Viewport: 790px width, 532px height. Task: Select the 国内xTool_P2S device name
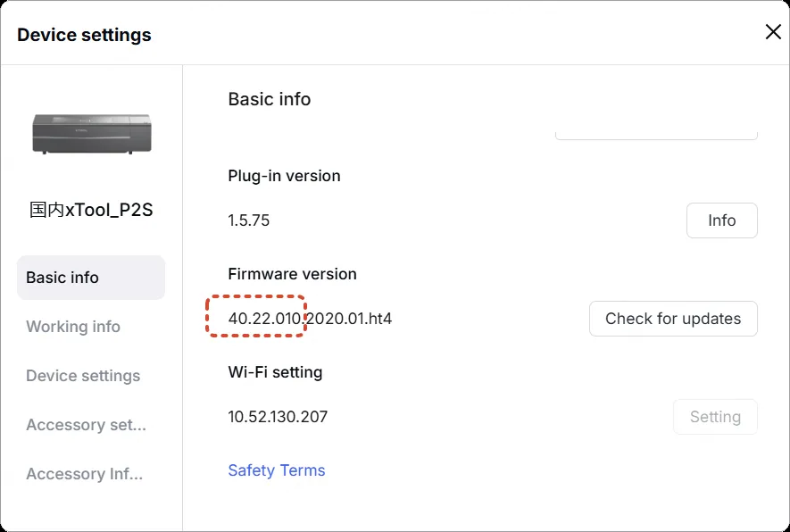91,210
